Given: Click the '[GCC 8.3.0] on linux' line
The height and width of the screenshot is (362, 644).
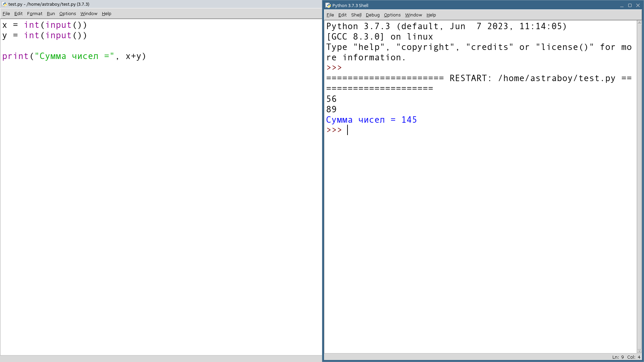Looking at the screenshot, I should click(380, 37).
